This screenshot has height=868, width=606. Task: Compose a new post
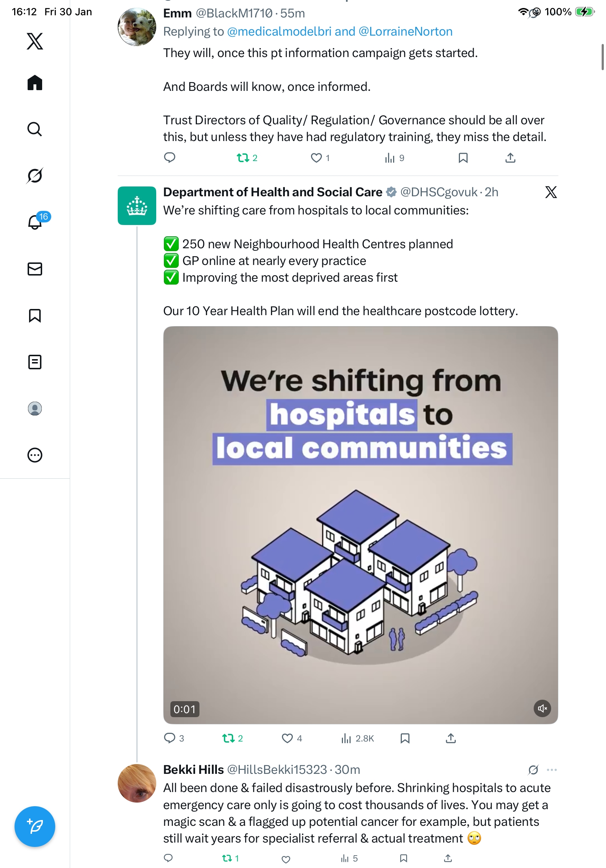(x=35, y=826)
